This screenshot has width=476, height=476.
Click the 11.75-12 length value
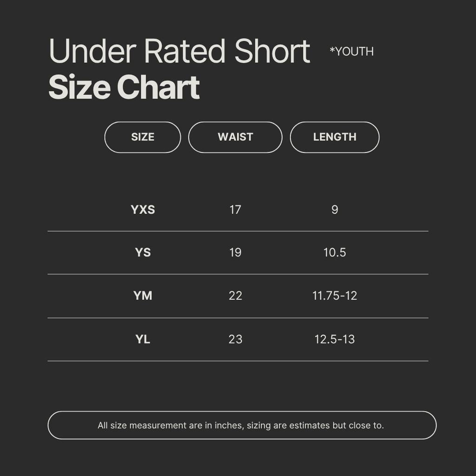pos(335,296)
